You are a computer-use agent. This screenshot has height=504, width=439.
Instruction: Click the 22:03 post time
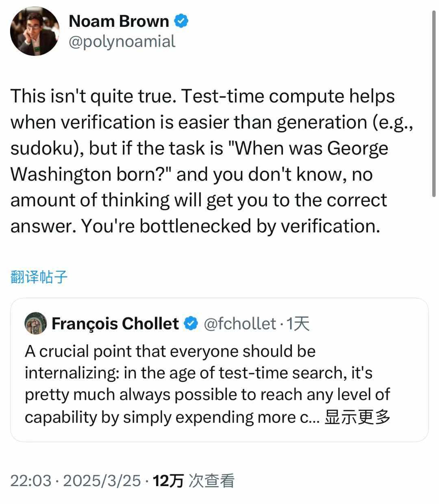pos(30,481)
